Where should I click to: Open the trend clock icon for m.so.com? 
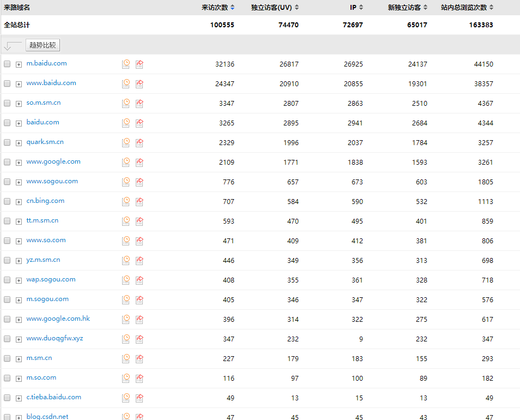[x=126, y=378]
